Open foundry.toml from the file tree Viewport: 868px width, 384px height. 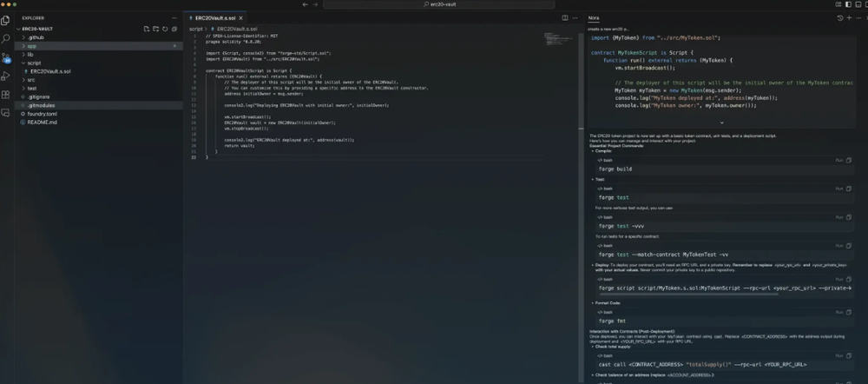tap(42, 113)
